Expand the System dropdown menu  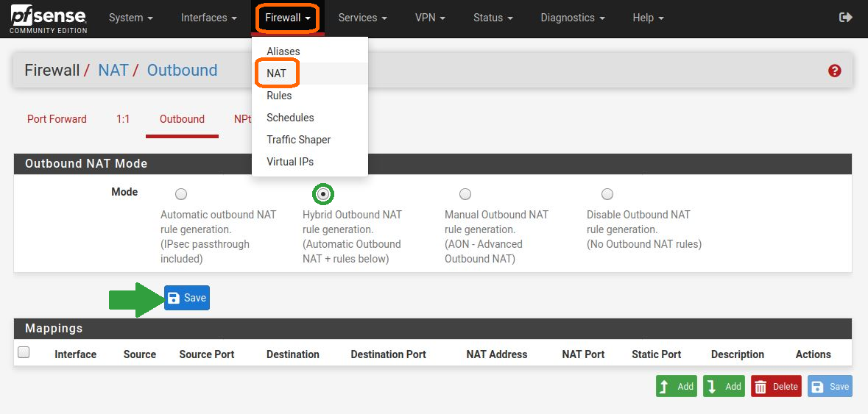(131, 18)
